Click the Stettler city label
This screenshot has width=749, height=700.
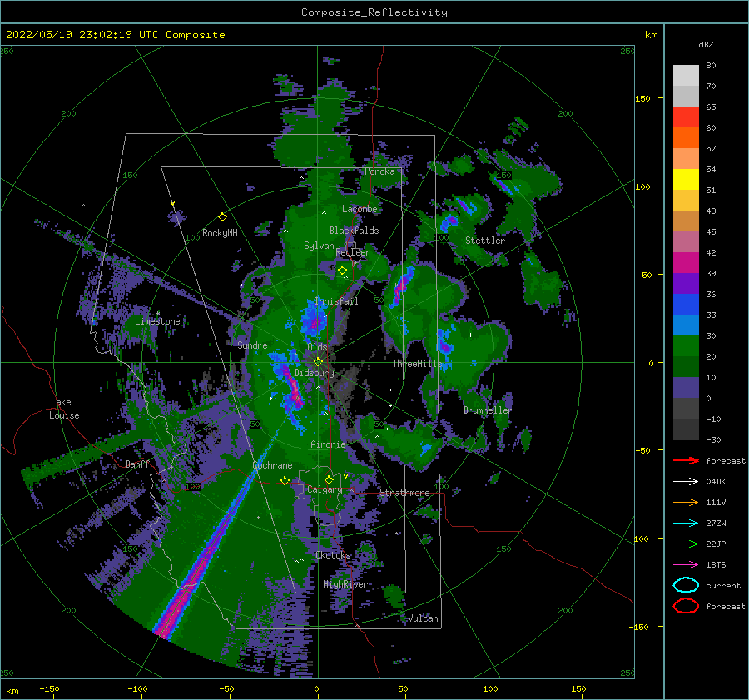click(x=485, y=241)
